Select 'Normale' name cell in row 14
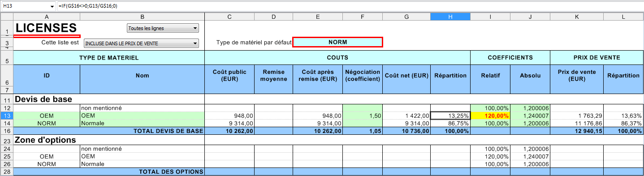Image resolution: width=644 pixels, height=176 pixels. [x=142, y=123]
